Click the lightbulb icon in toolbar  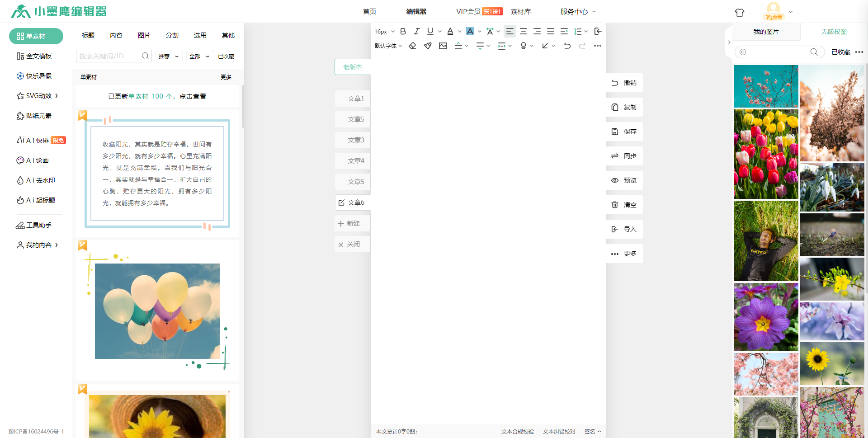pos(524,46)
